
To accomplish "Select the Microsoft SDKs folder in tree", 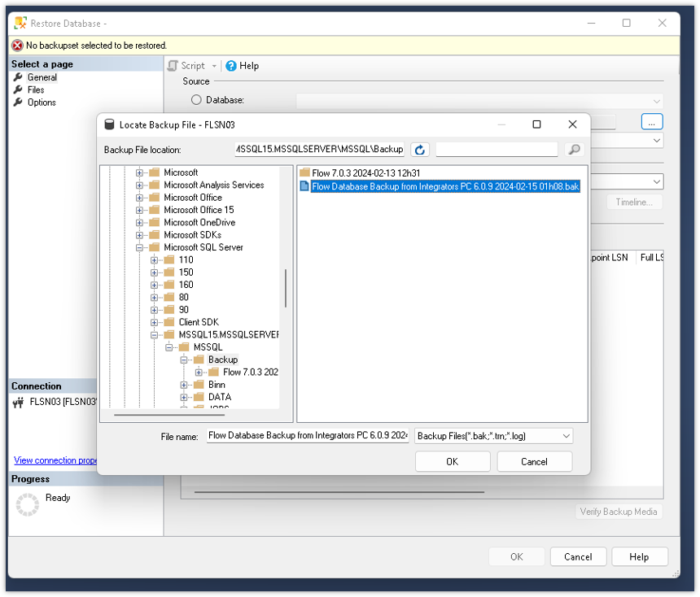I will click(192, 235).
